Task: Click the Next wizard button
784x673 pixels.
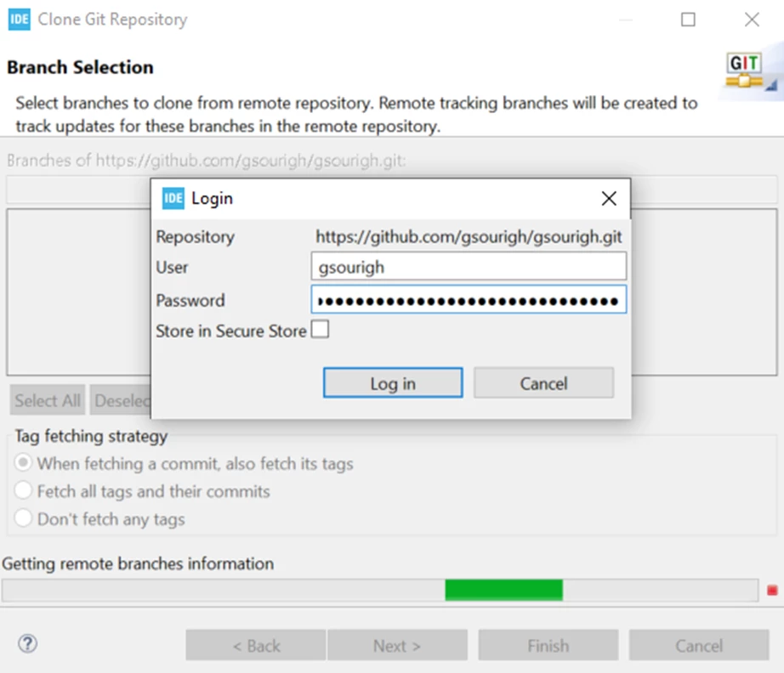Action: (397, 646)
